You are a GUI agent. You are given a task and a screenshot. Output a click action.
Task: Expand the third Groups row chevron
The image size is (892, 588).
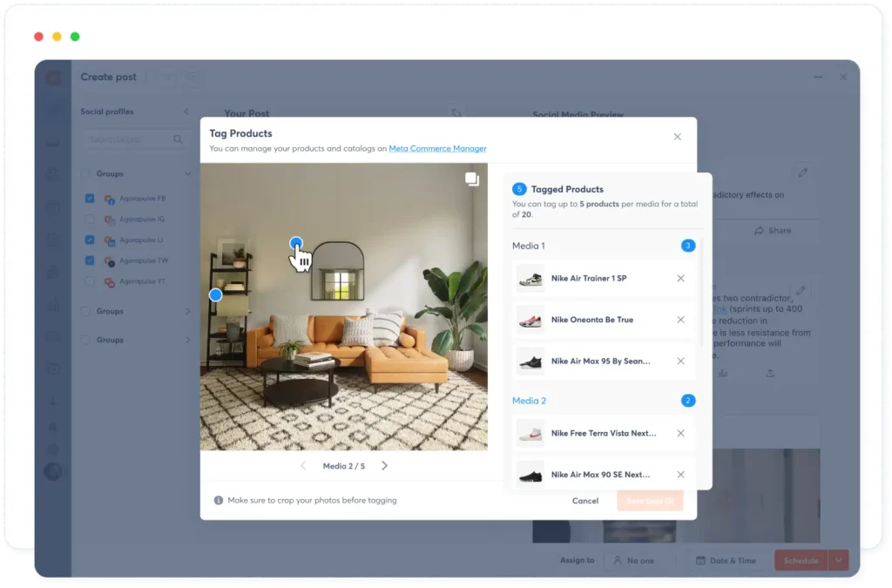(x=188, y=340)
